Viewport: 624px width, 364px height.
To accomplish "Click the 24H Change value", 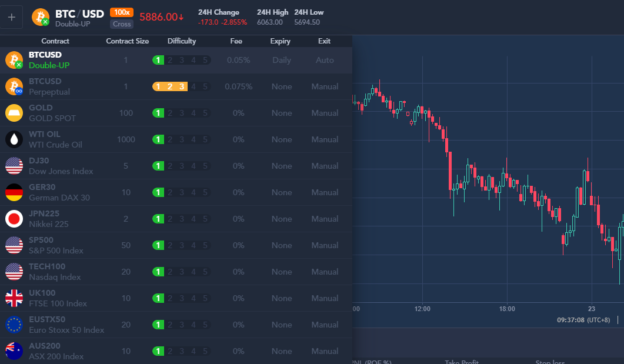I will coord(222,22).
